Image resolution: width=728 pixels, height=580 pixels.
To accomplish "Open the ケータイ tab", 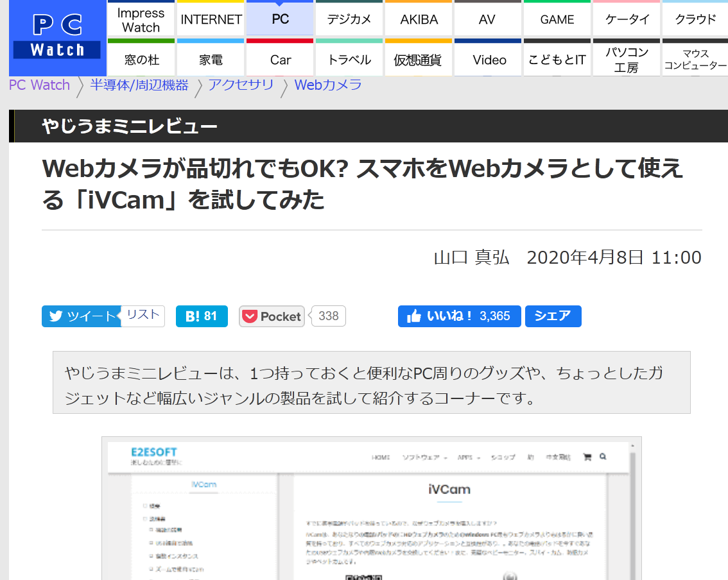I will [x=627, y=19].
